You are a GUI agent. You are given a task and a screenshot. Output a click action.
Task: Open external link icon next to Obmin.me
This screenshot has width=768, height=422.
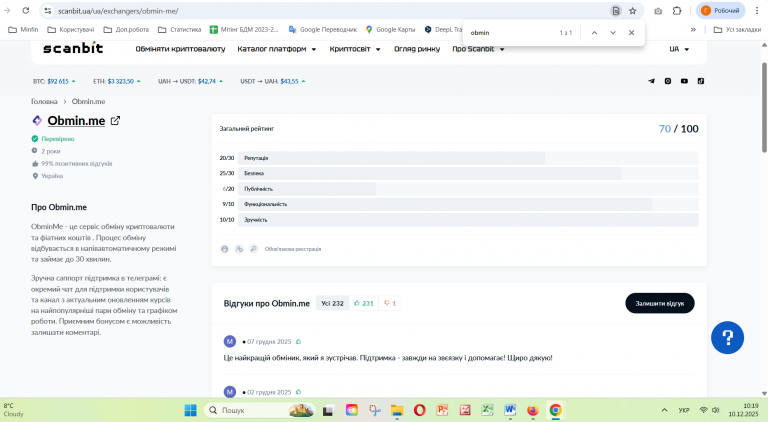(x=115, y=120)
